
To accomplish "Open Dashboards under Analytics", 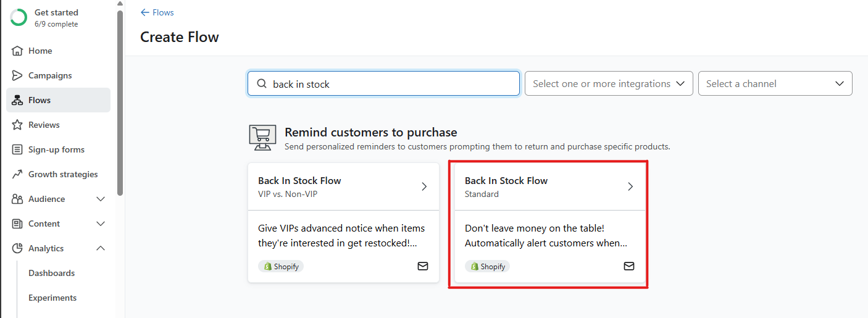I will pos(51,273).
